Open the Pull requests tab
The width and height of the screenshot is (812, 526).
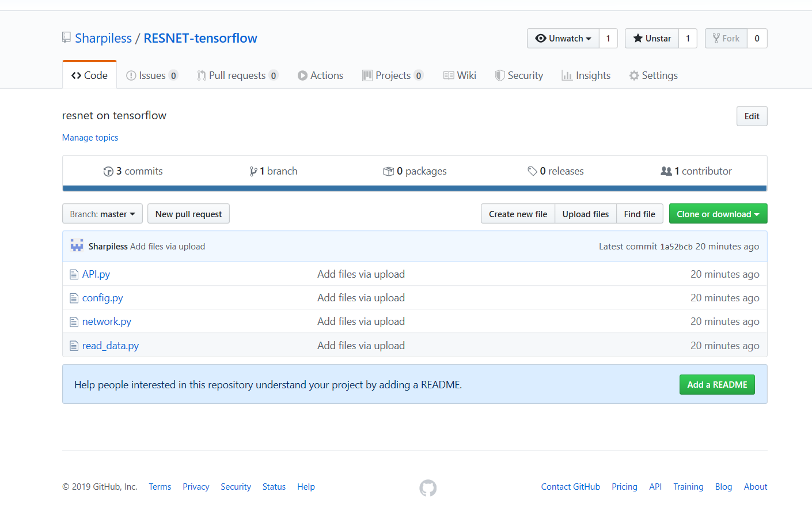pyautogui.click(x=237, y=75)
